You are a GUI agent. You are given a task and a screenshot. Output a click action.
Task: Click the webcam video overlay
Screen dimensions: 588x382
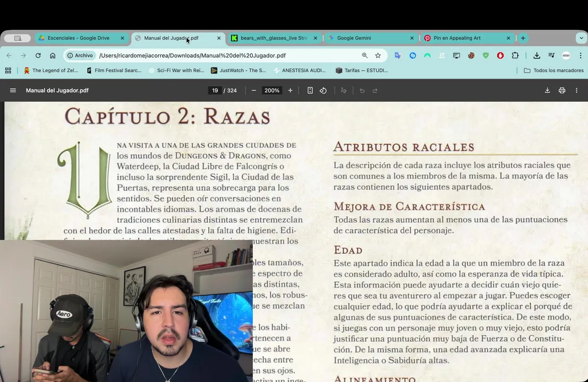pos(126,311)
